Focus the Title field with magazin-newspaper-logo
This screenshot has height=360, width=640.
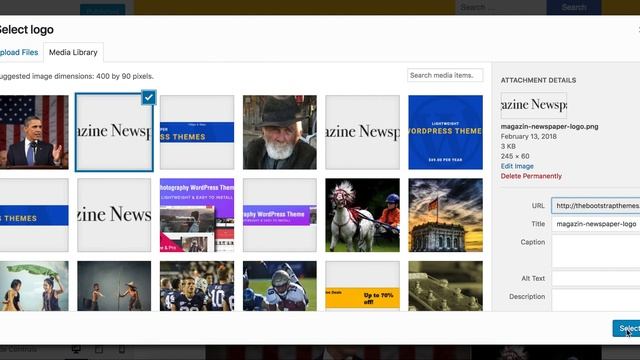[596, 224]
